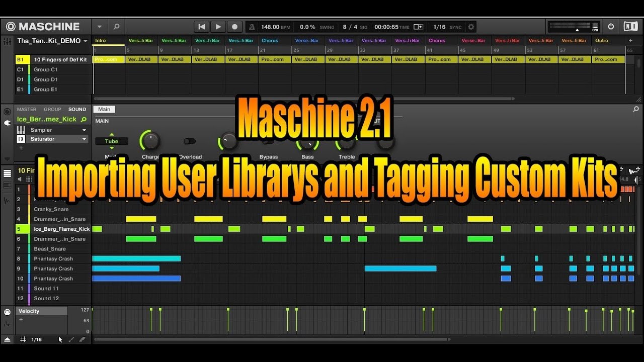Select the Cranky_Snare sound row
The width and height of the screenshot is (644, 362).
click(x=53, y=209)
